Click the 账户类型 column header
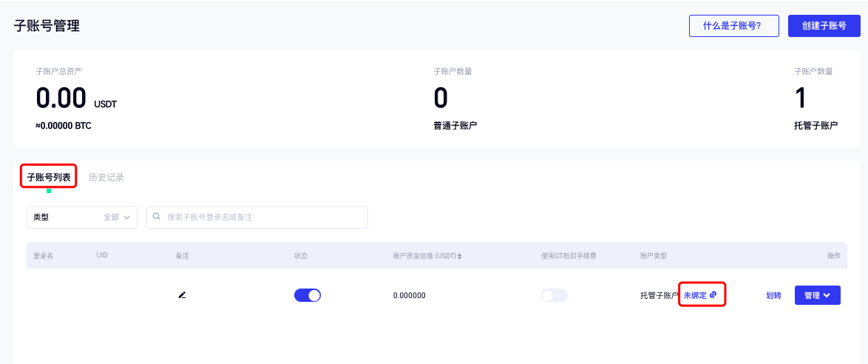 point(653,256)
